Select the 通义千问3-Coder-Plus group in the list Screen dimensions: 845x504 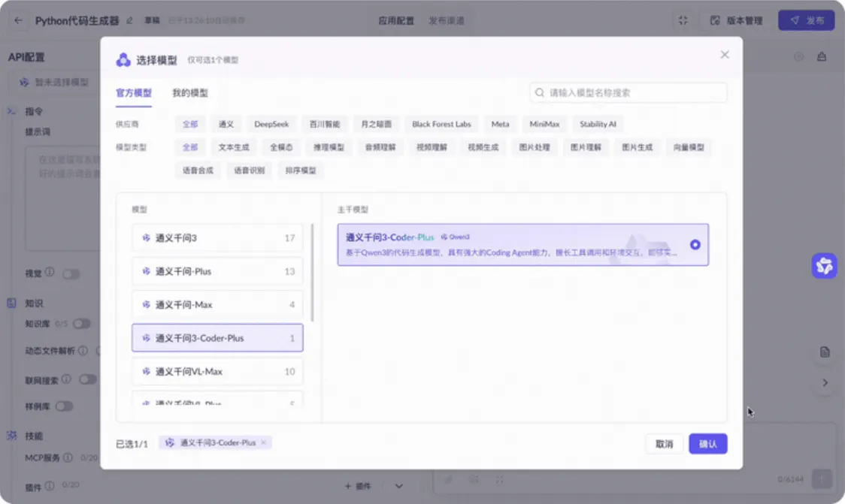[218, 337]
